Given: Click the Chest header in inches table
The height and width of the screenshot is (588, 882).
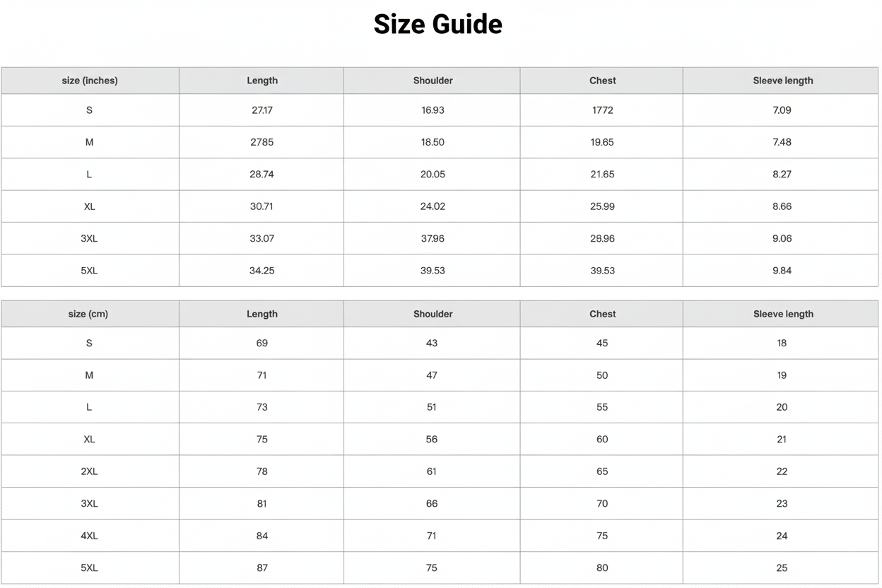Looking at the screenshot, I should pos(602,81).
